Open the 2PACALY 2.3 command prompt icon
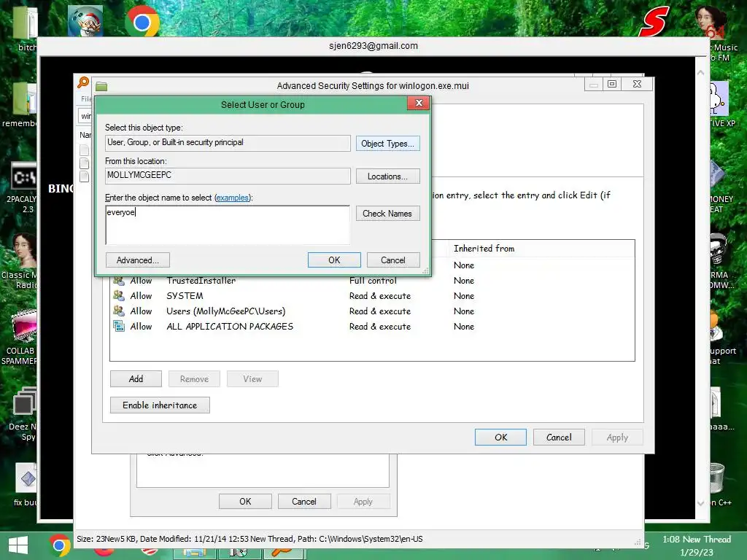Screen dimensions: 747x560 [23, 176]
